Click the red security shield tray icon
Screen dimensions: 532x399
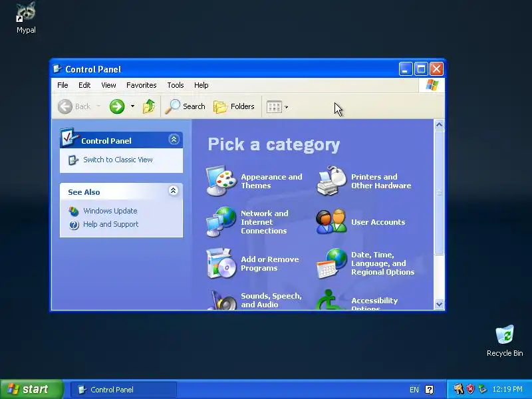click(470, 389)
